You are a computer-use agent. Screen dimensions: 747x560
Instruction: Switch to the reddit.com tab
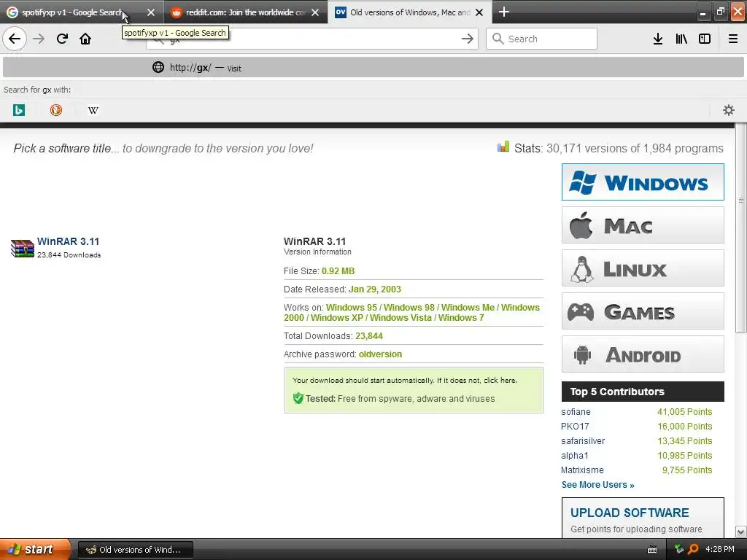pyautogui.click(x=245, y=12)
